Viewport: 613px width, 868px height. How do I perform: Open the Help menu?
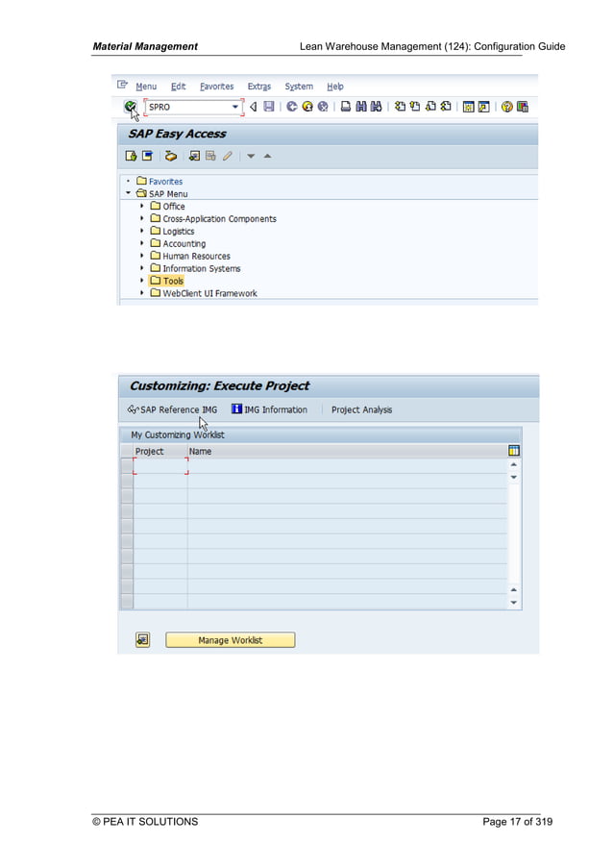[x=334, y=87]
